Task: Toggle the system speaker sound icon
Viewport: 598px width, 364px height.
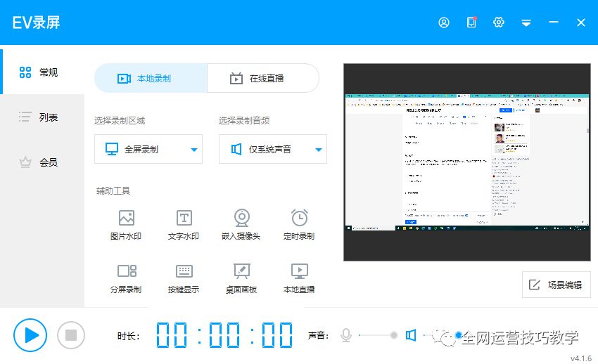Action: click(x=411, y=335)
